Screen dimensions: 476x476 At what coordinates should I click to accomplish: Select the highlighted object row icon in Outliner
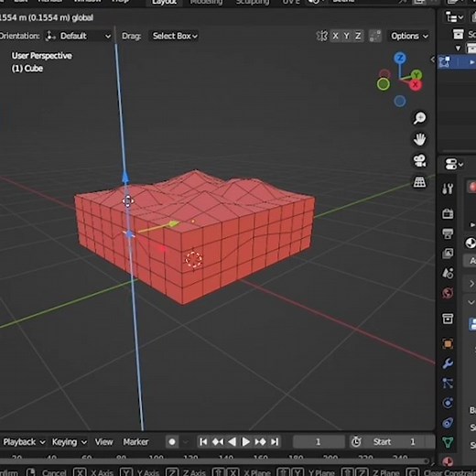(x=445, y=62)
